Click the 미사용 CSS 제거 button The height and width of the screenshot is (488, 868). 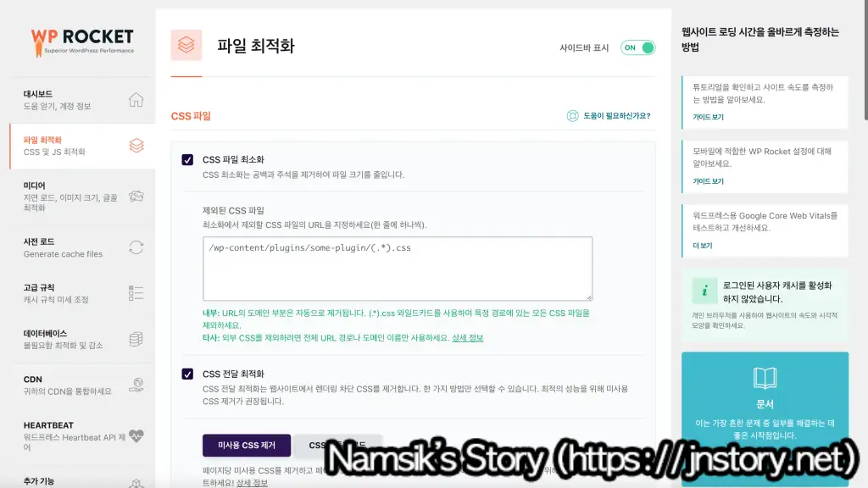pos(247,446)
